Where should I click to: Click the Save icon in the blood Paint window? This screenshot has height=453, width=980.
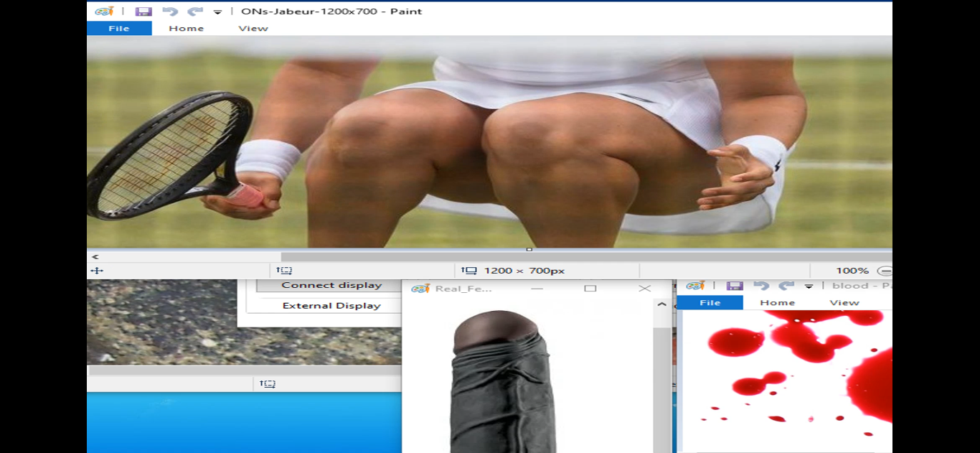pyautogui.click(x=735, y=286)
